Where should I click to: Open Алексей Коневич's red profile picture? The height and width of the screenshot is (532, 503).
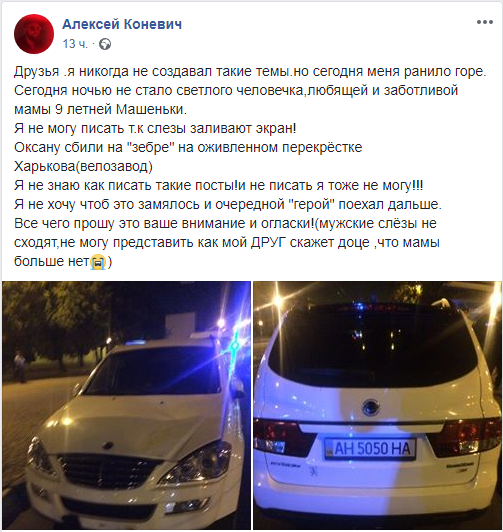click(34, 34)
